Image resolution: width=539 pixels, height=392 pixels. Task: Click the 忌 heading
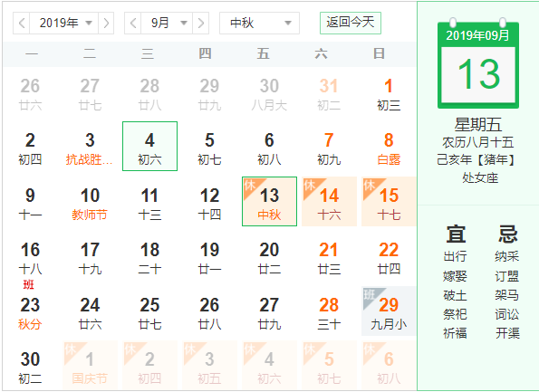508,234
